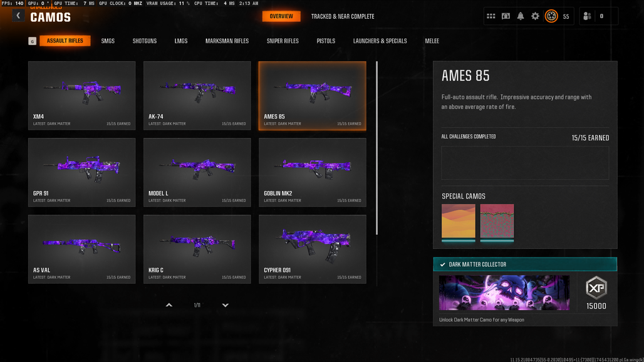Open the Dark Matter Collector header

(x=525, y=264)
